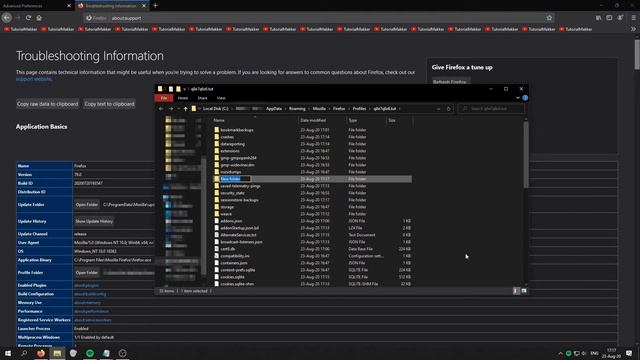
Task: Go back in Firefox
Action: tap(7, 18)
